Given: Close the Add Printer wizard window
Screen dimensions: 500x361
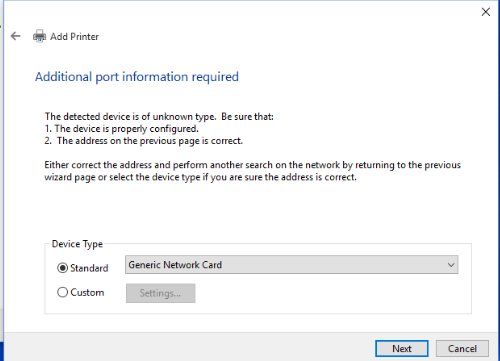Looking at the screenshot, I should pyautogui.click(x=486, y=12).
